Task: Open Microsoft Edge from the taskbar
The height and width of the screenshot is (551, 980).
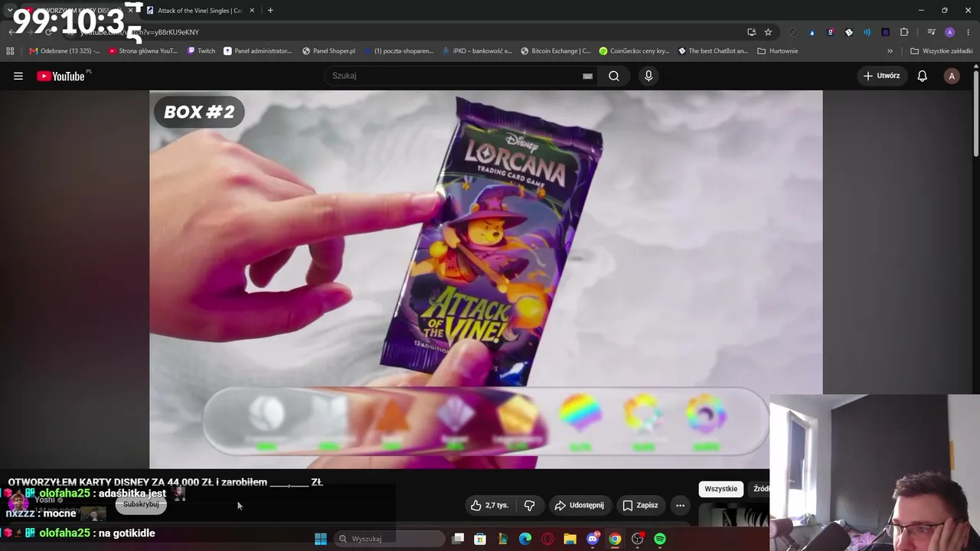Action: coord(525,539)
